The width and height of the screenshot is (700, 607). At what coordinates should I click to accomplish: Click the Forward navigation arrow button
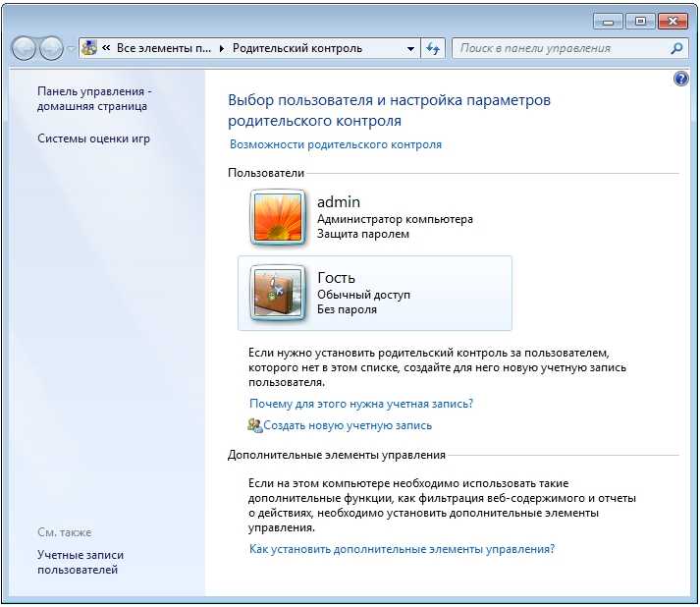click(x=51, y=48)
